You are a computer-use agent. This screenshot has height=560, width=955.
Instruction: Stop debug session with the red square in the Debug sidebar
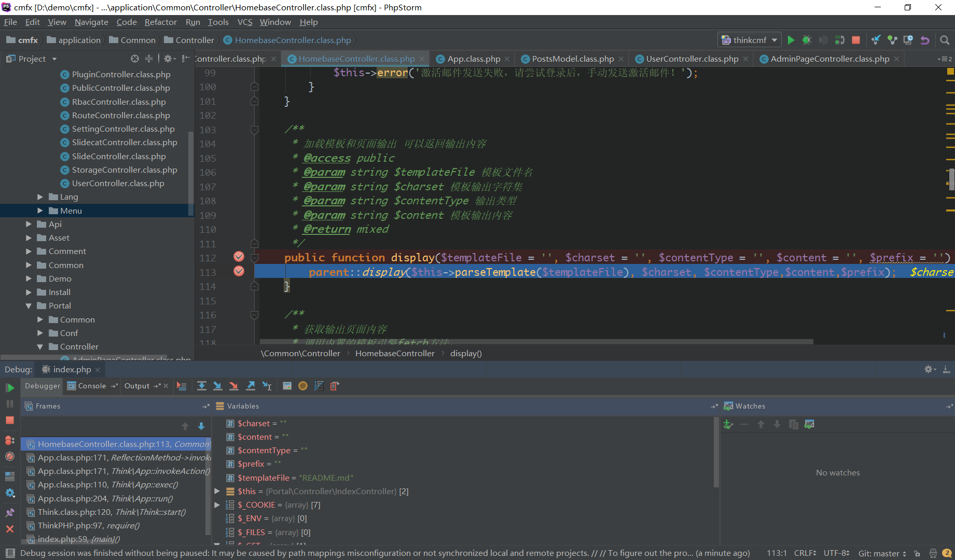pyautogui.click(x=10, y=420)
